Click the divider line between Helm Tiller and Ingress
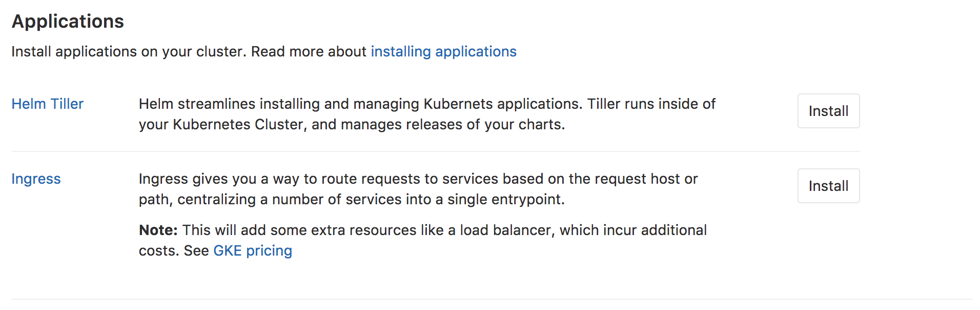Viewport: 980px width, 310px height. tap(436, 151)
